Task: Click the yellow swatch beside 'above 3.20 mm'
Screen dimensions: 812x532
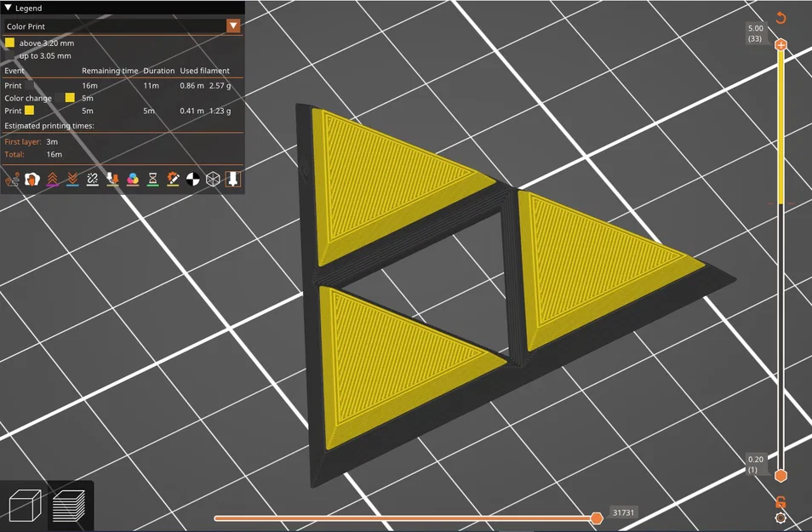Action: click(10, 43)
